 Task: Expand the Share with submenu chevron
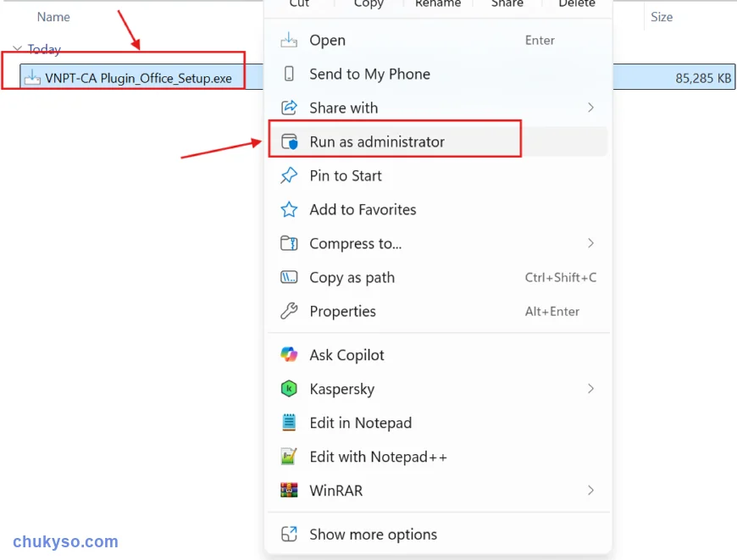[590, 108]
